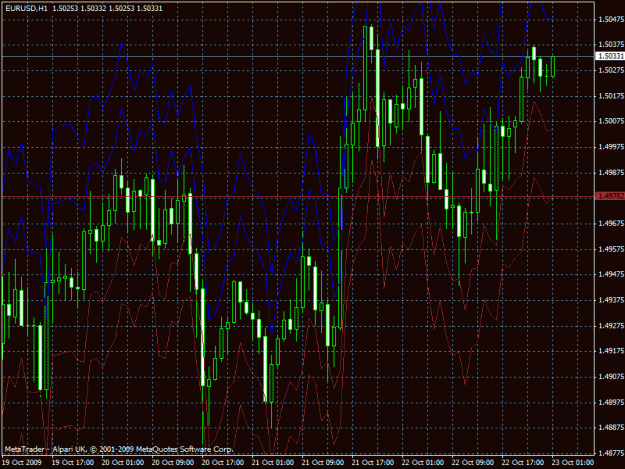
Task: Click the 1.50375 price scale value
Action: [x=611, y=44]
